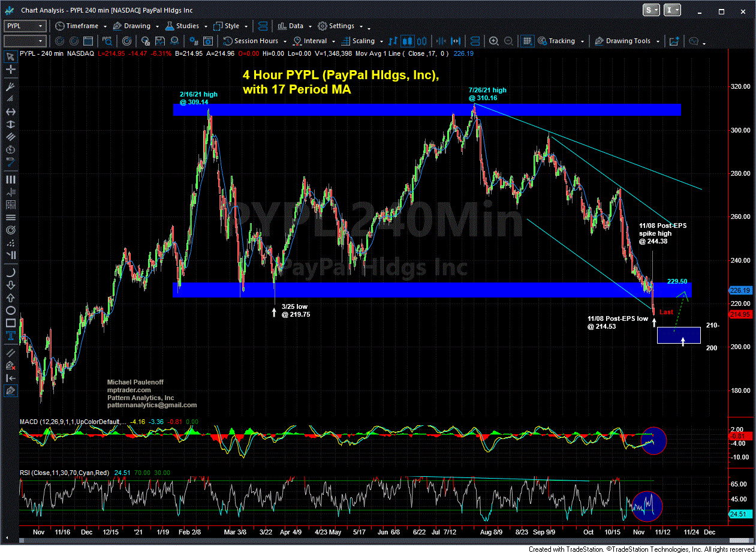The width and height of the screenshot is (756, 553).
Task: Click the share image icon near Drawing Tools
Action: point(674,41)
